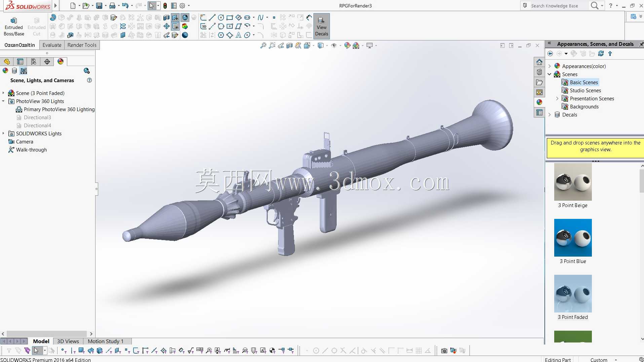Click the View Decals icon in DisplayManager

14,71
